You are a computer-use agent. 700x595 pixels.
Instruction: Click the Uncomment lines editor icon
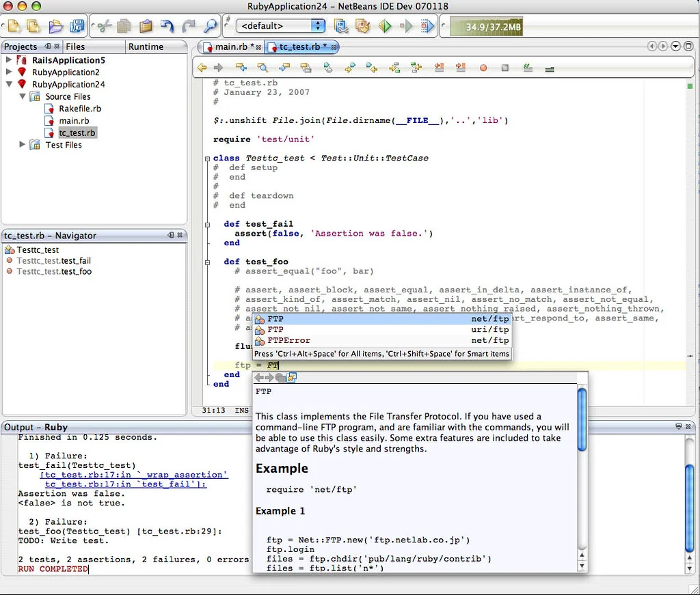coord(550,69)
